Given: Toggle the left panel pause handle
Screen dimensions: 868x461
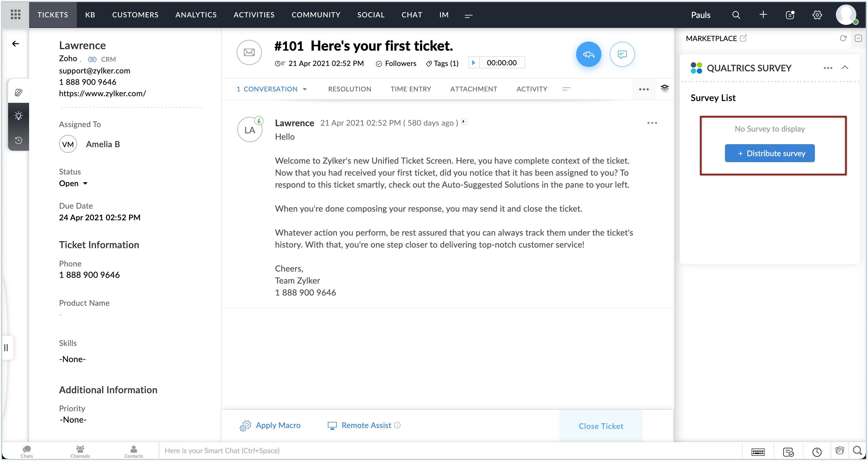Looking at the screenshot, I should 6,347.
